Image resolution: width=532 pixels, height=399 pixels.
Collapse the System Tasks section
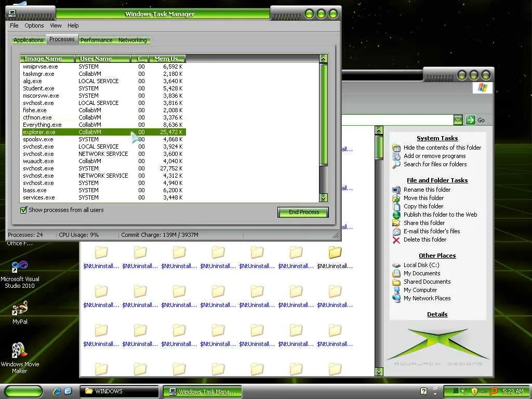point(437,138)
